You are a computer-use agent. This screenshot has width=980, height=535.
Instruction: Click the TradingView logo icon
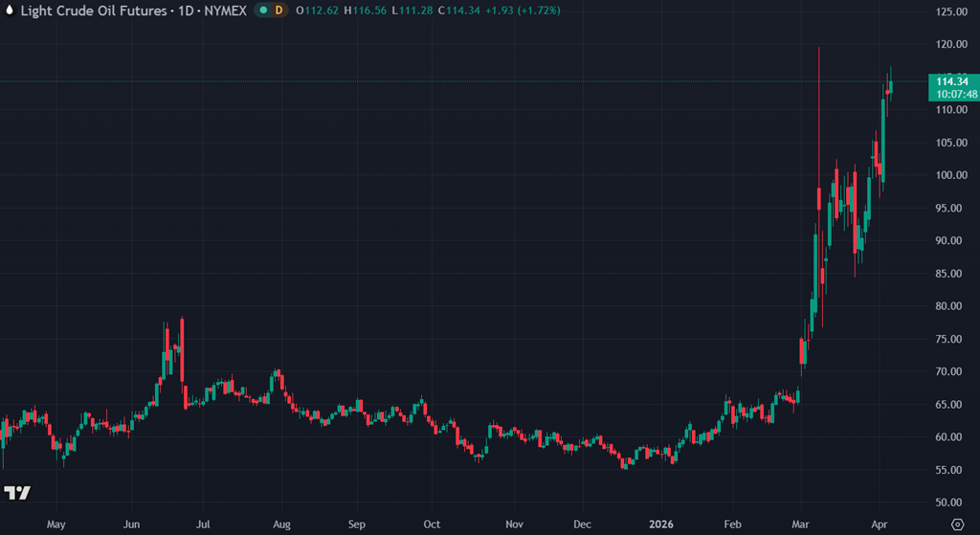click(16, 493)
